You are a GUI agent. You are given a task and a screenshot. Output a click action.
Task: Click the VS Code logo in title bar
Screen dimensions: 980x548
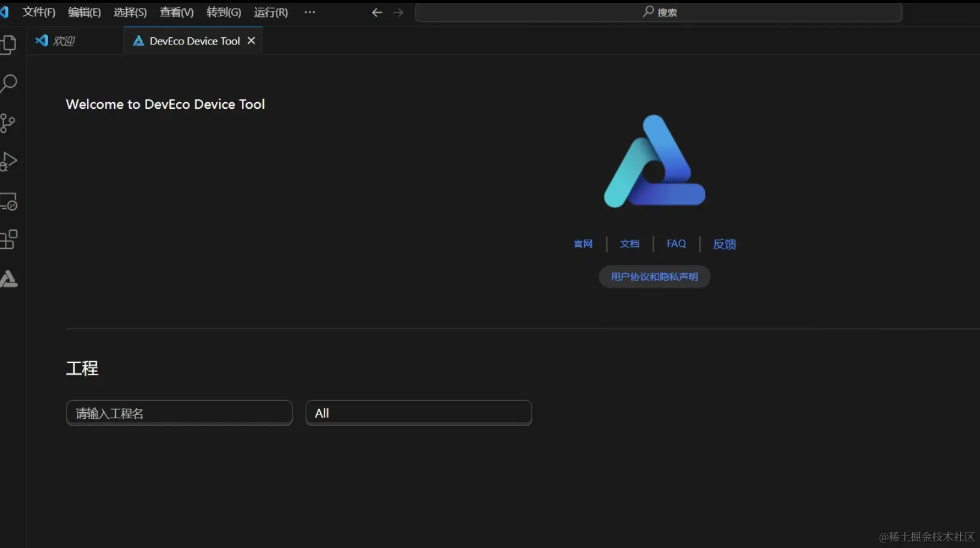pyautogui.click(x=4, y=12)
